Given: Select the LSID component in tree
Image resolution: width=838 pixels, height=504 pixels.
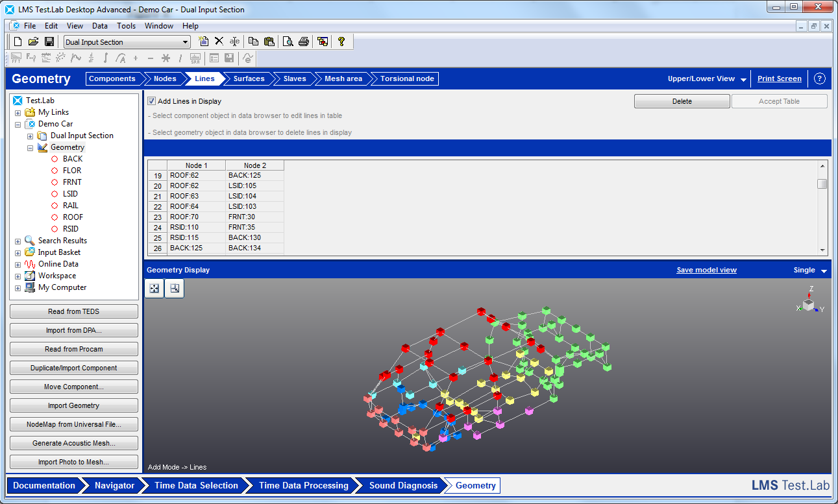Looking at the screenshot, I should [70, 194].
